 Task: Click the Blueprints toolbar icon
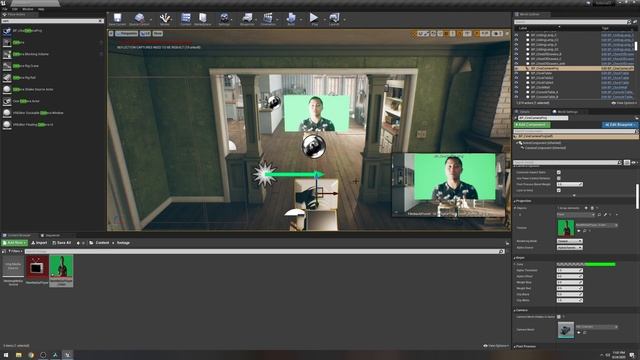tap(247, 18)
